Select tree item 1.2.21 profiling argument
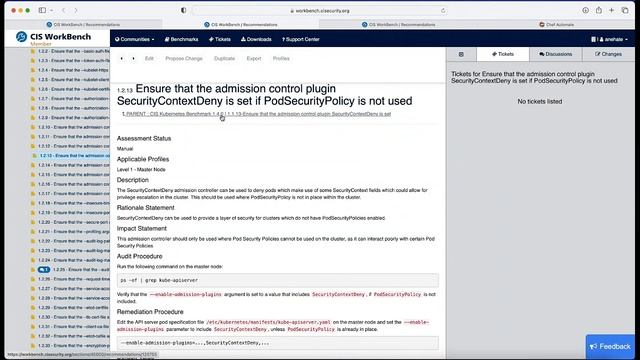Viewport: 640px width, 360px height. pos(74,231)
